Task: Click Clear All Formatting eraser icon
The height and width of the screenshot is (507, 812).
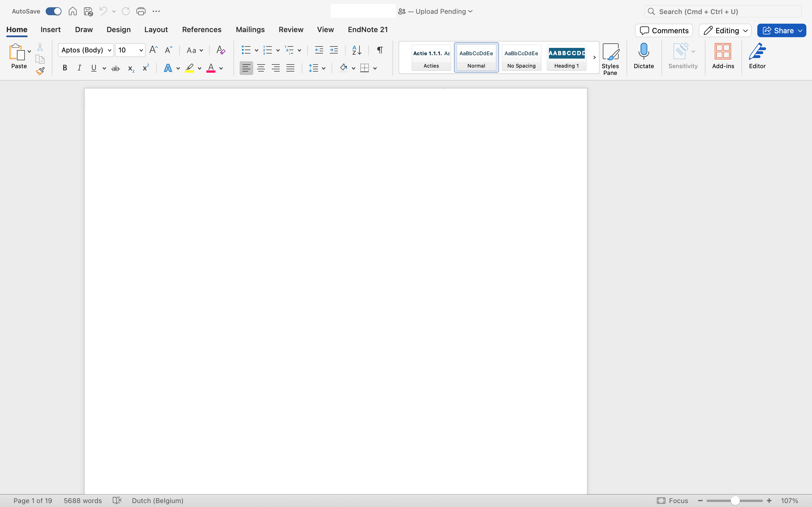Action: click(x=220, y=50)
